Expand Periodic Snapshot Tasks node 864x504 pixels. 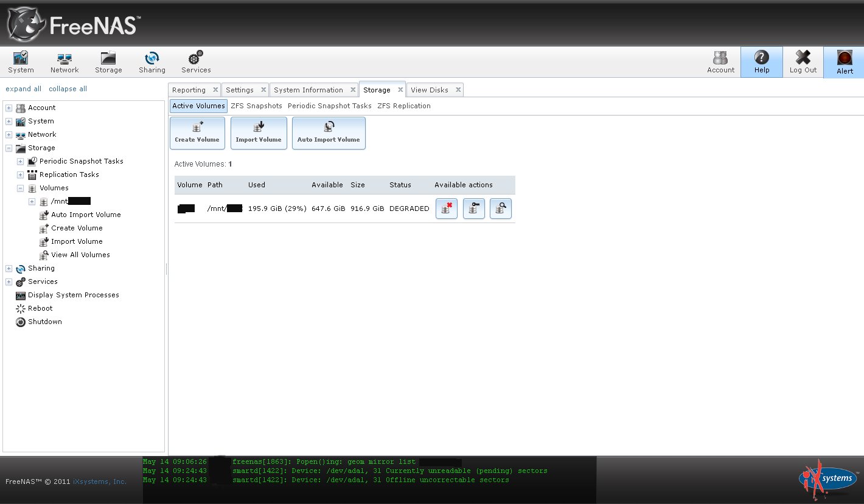[20, 161]
